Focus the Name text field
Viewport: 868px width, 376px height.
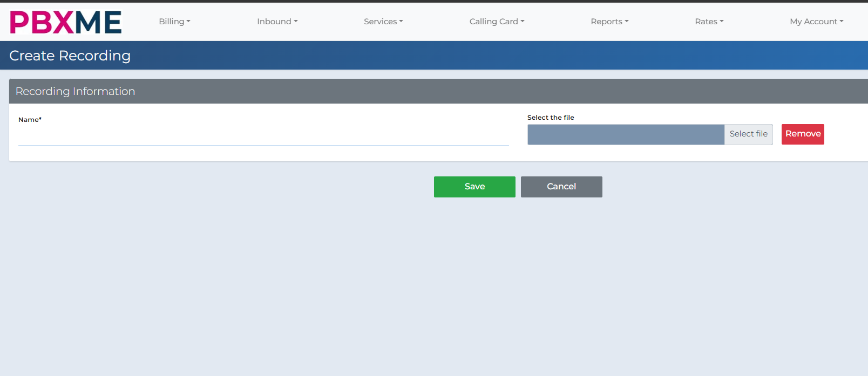pos(263,137)
